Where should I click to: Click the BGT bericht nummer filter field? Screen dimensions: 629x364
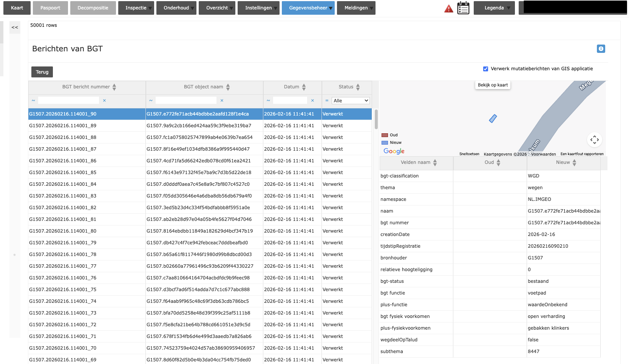[68, 100]
